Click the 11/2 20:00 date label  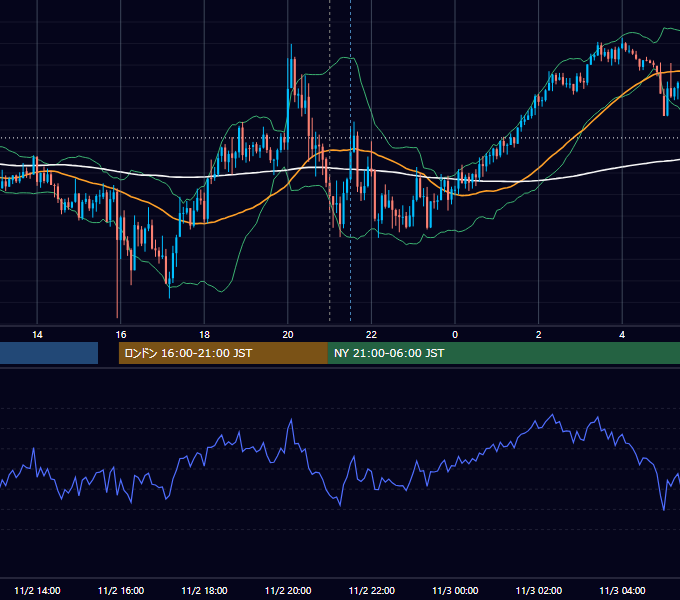(x=288, y=590)
